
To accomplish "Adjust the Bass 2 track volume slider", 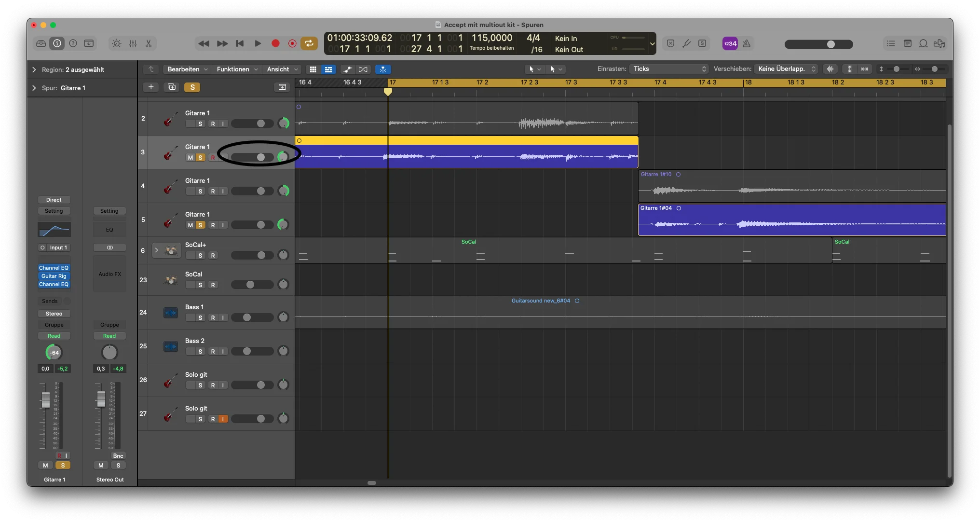I will [252, 352].
